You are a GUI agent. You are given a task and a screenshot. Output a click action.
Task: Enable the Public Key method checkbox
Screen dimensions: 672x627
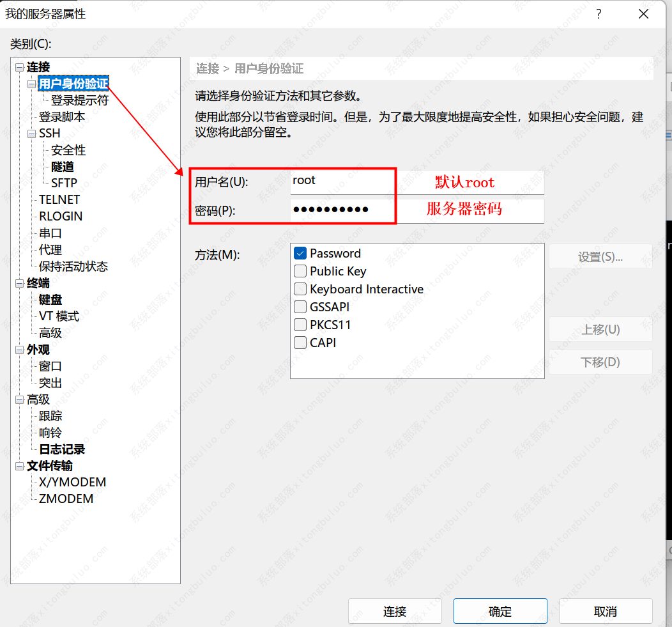pos(300,271)
